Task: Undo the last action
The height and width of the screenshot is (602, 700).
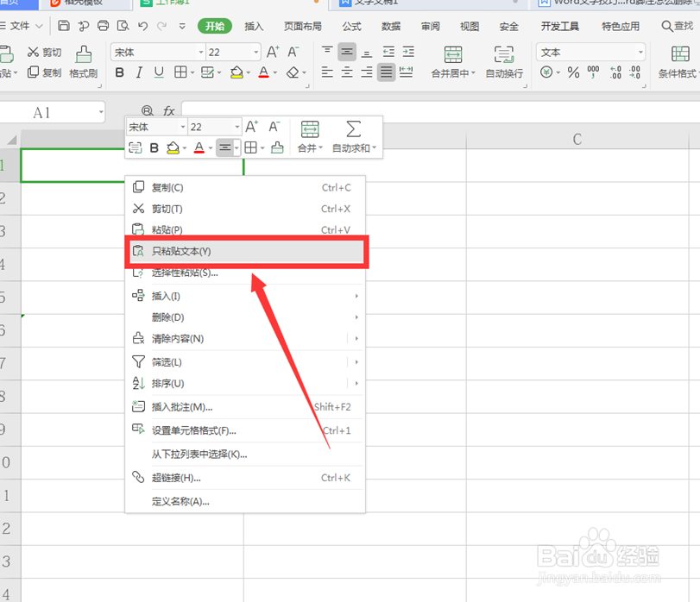Action: pos(143,26)
